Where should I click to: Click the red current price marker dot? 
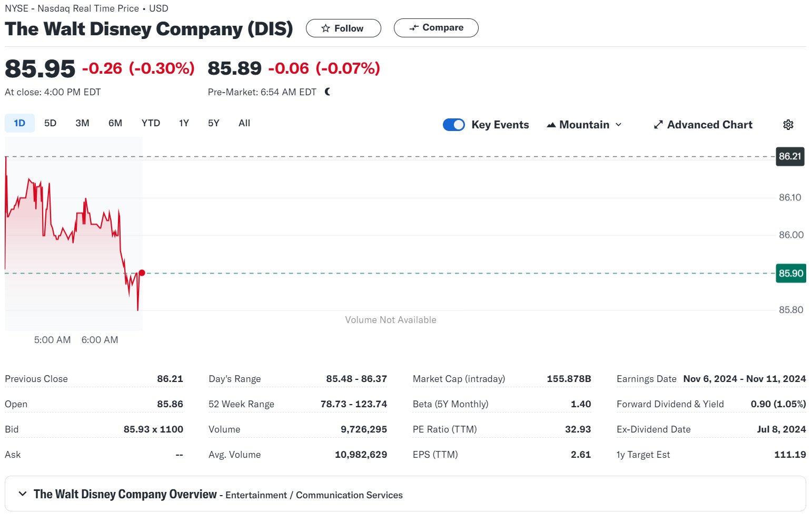pyautogui.click(x=142, y=273)
